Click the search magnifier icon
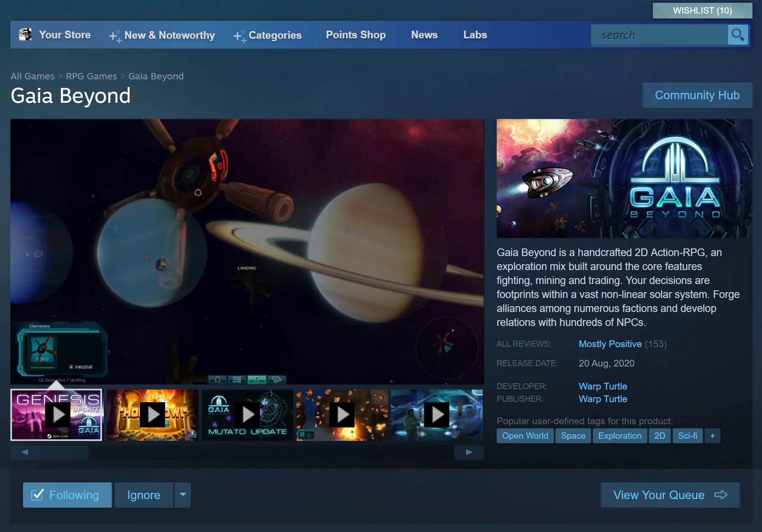 (738, 35)
